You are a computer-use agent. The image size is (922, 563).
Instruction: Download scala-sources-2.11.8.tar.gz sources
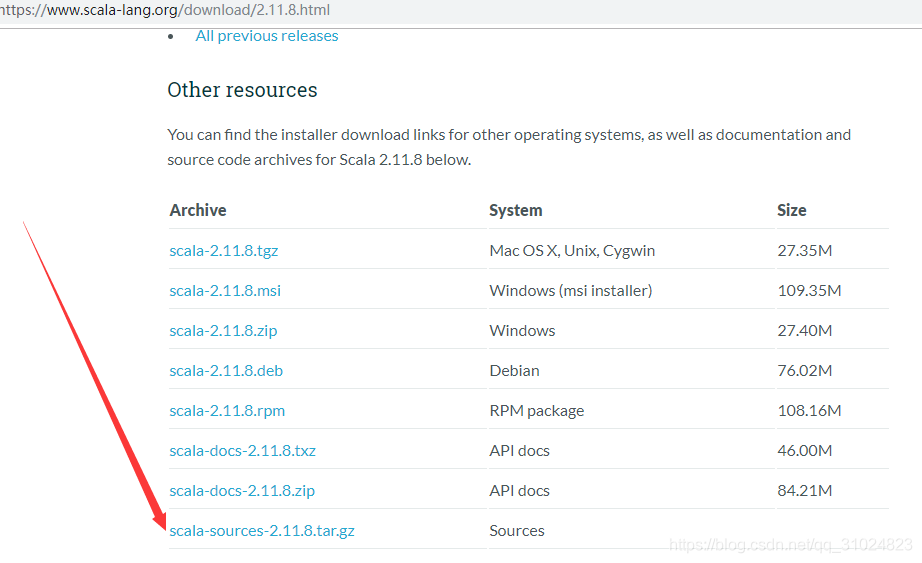262,531
